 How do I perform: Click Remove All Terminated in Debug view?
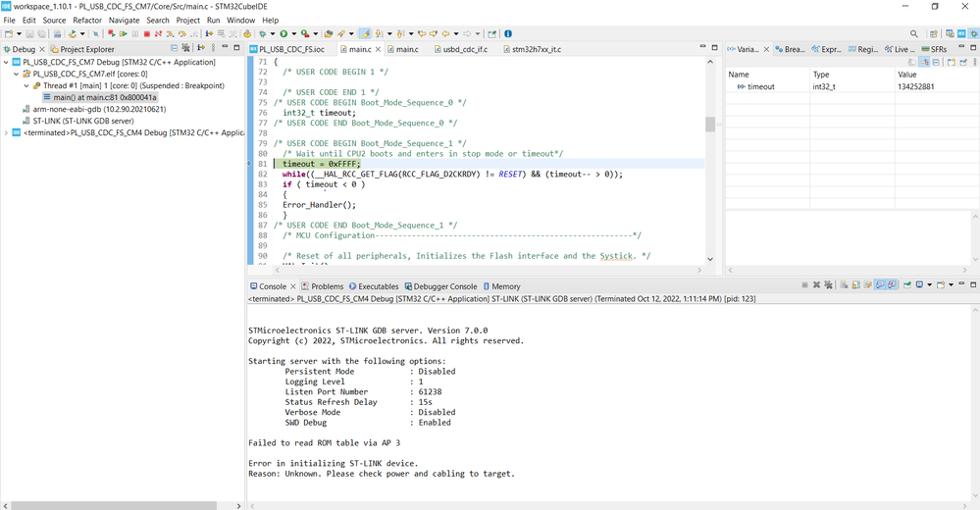(x=185, y=47)
